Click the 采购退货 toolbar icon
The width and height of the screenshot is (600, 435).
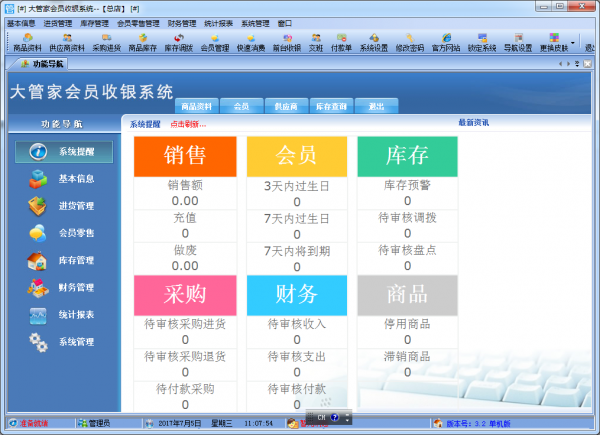(106, 42)
